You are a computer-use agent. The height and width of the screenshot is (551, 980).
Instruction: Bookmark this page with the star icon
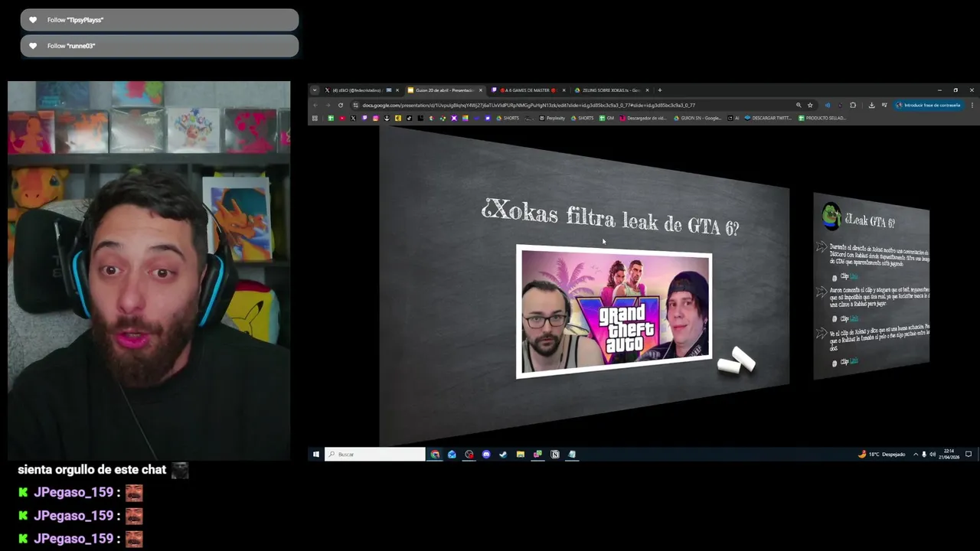[810, 105]
